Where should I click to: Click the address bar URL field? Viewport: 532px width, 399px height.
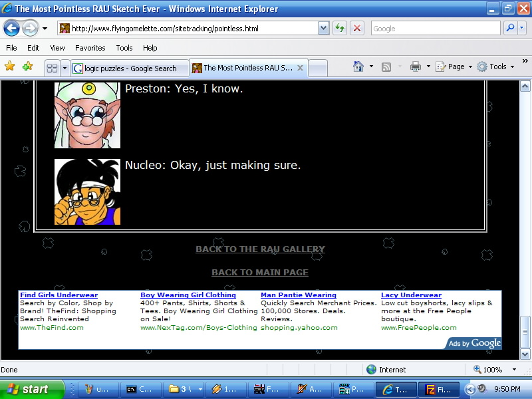188,29
